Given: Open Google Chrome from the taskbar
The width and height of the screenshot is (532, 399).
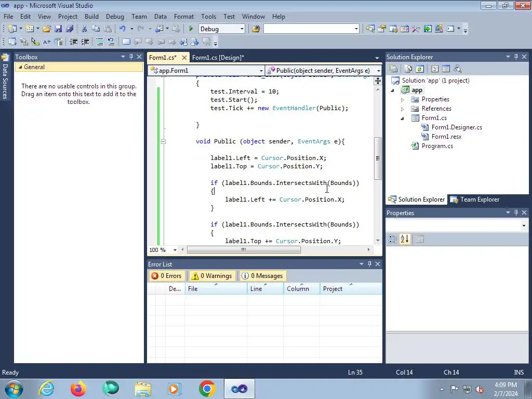Looking at the screenshot, I should tap(207, 389).
